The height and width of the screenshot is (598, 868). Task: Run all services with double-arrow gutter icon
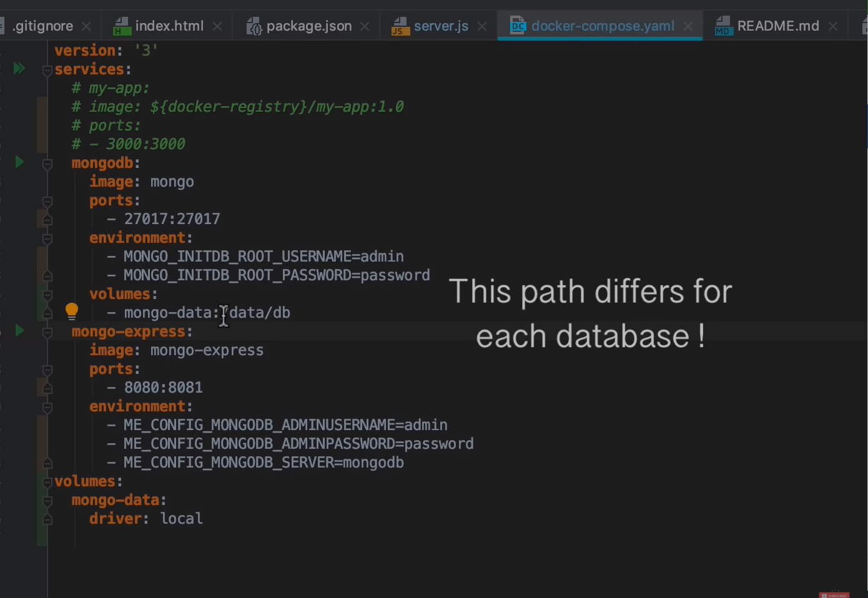tap(19, 68)
